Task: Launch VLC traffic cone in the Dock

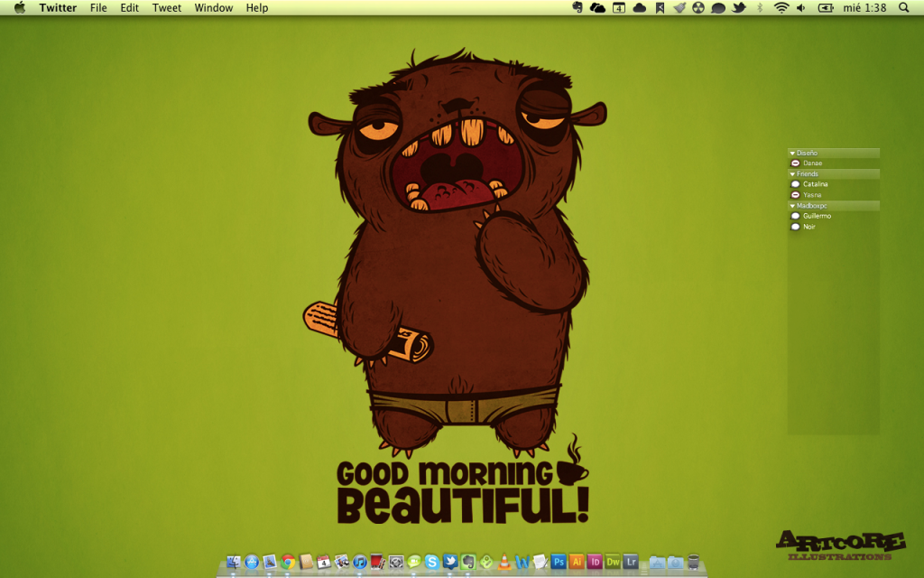Action: 504,562
